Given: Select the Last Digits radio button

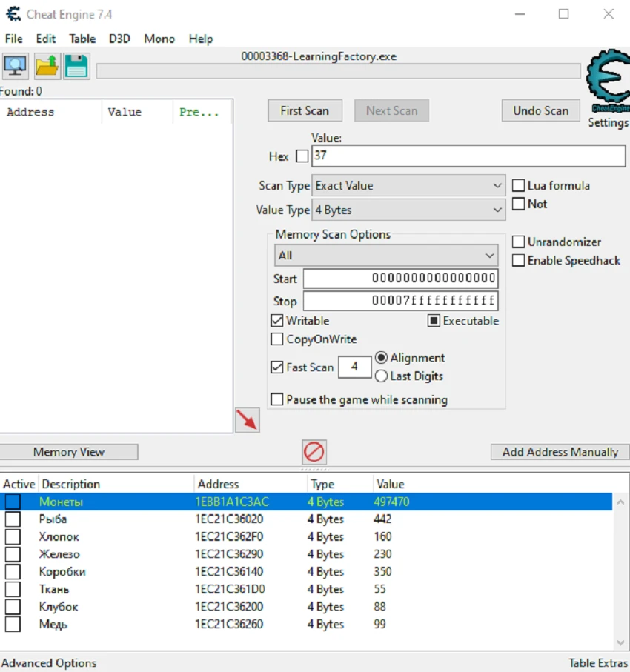Looking at the screenshot, I should click(382, 376).
